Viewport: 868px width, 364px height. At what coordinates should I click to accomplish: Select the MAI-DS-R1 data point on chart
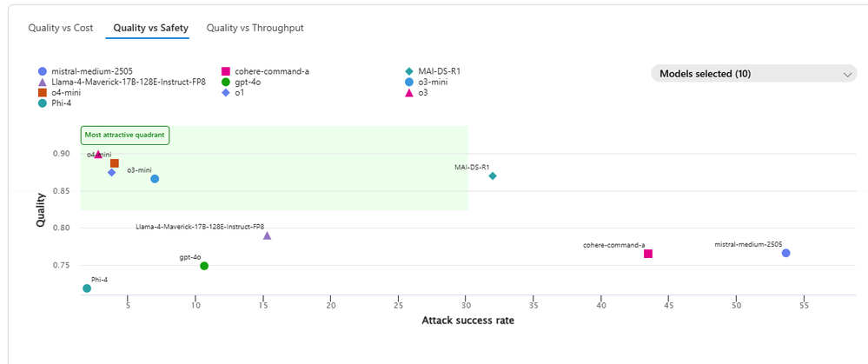pyautogui.click(x=493, y=175)
